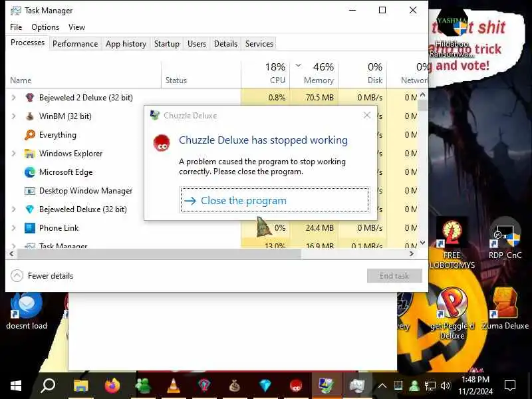Open the clock showing 1:48 PM
The width and height of the screenshot is (532, 399).
475,386
